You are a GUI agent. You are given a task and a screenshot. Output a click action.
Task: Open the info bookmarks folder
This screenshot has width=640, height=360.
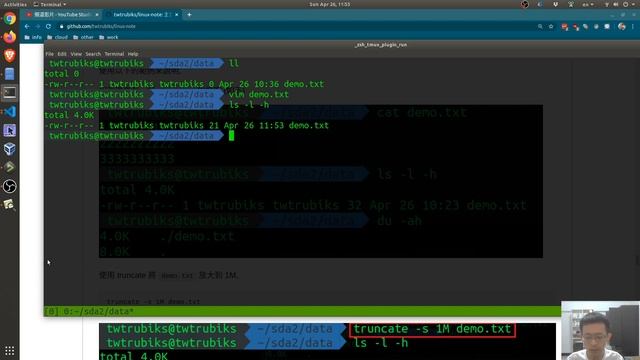tap(33, 37)
